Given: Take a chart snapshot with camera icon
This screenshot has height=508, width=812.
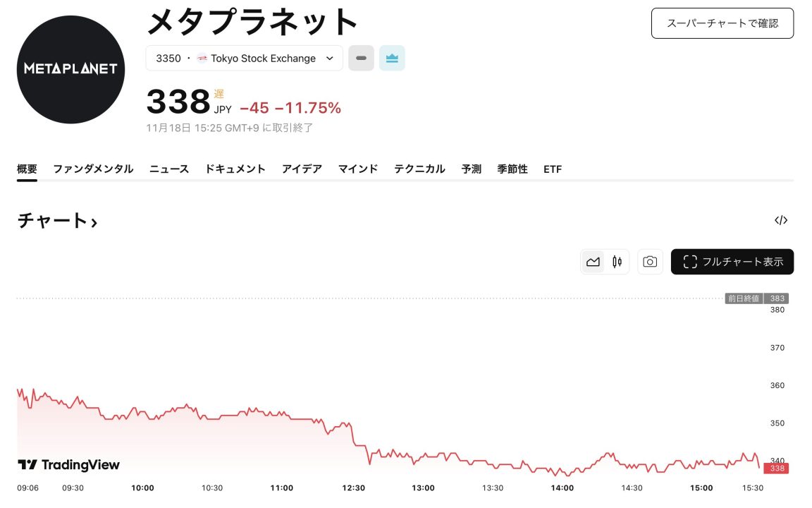Looking at the screenshot, I should pyautogui.click(x=650, y=262).
